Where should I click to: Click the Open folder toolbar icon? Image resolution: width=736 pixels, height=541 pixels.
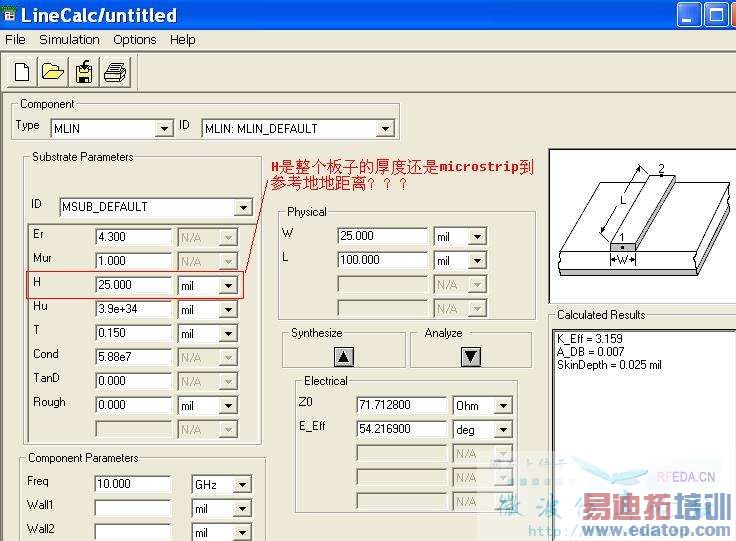[x=53, y=72]
